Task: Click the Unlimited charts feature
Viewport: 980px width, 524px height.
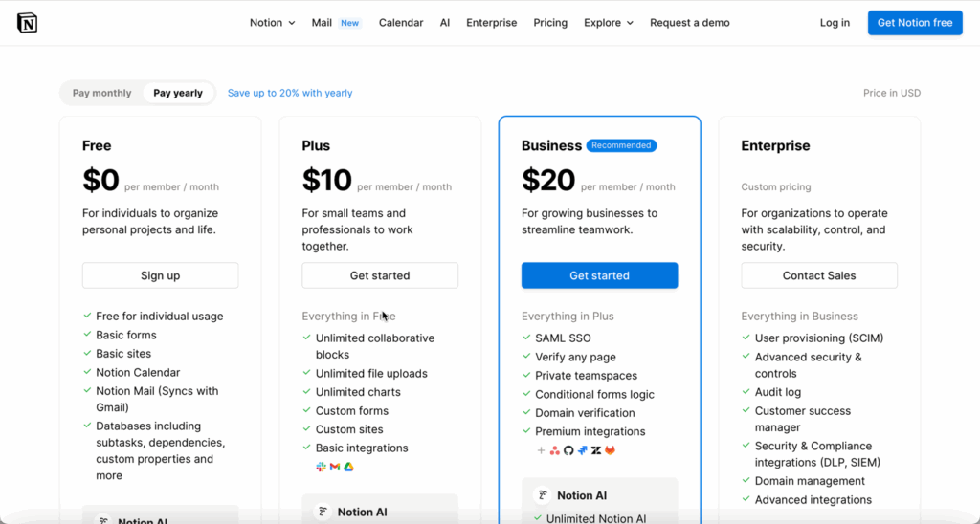Action: pos(358,392)
